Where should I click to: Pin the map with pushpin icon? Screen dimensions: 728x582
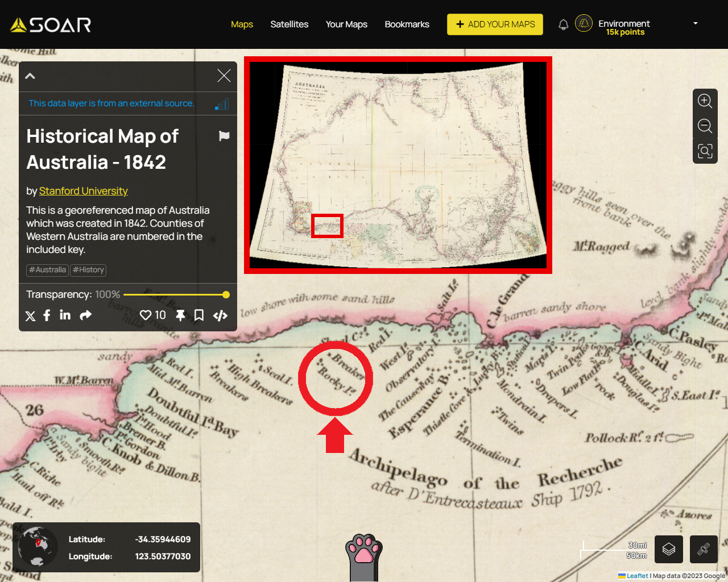click(x=180, y=315)
